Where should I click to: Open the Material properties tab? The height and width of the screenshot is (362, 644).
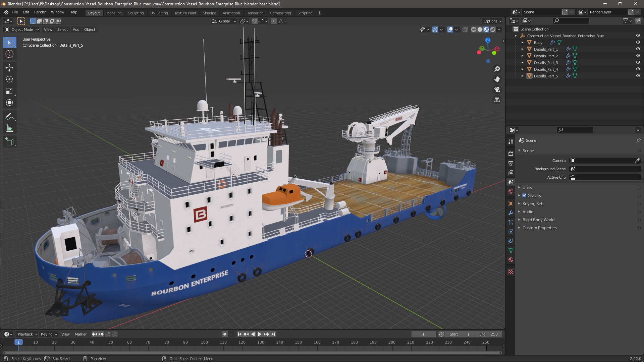511,260
